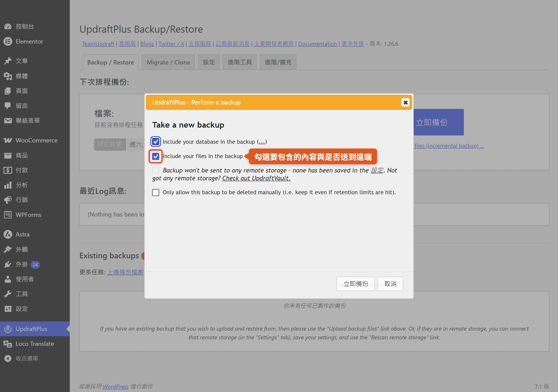Open the 進階版 premium link
This screenshot has width=558, height=392.
[x=127, y=44]
